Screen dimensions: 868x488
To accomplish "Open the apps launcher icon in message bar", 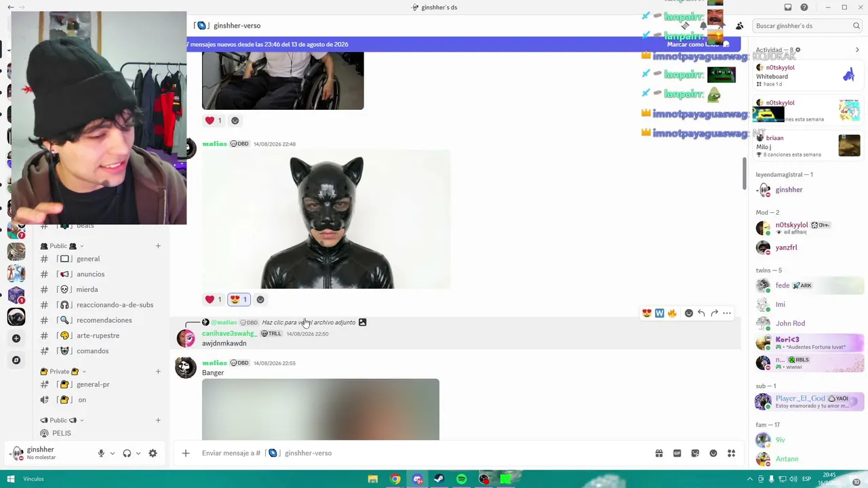I will [x=731, y=453].
